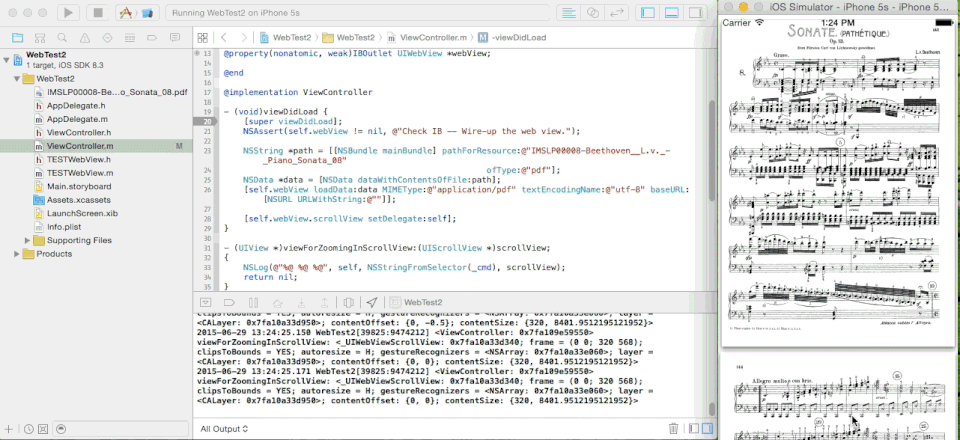The height and width of the screenshot is (440, 960).
Task: Open the related items grid menu
Action: pyautogui.click(x=203, y=37)
